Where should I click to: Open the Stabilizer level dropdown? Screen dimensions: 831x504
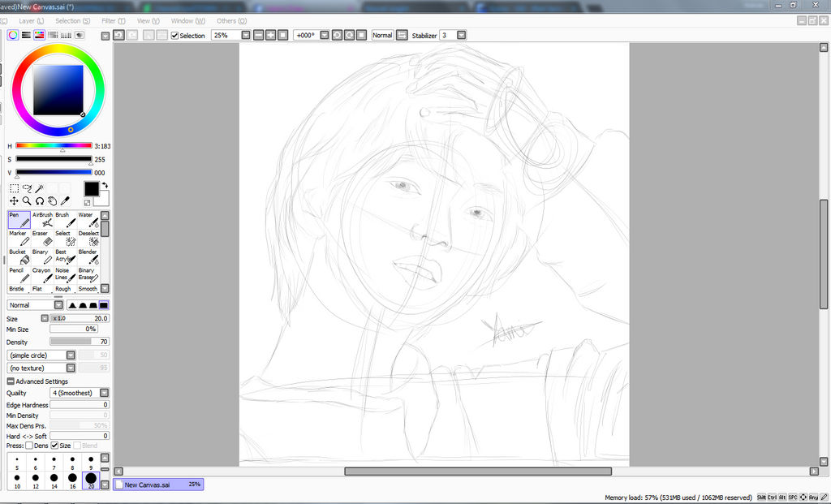pyautogui.click(x=461, y=36)
